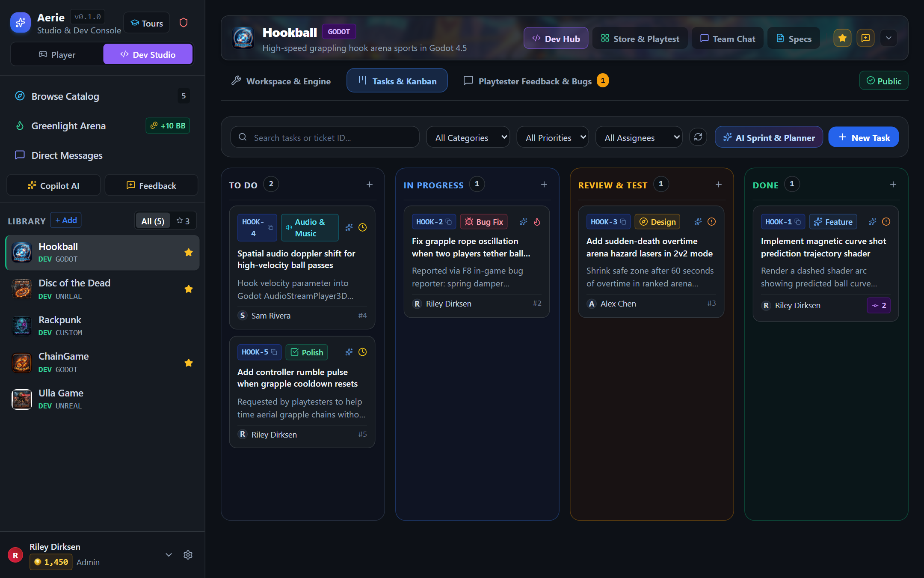Click clock priority icon on HOOK-5 card
Viewport: 924px width, 578px height.
(x=362, y=352)
